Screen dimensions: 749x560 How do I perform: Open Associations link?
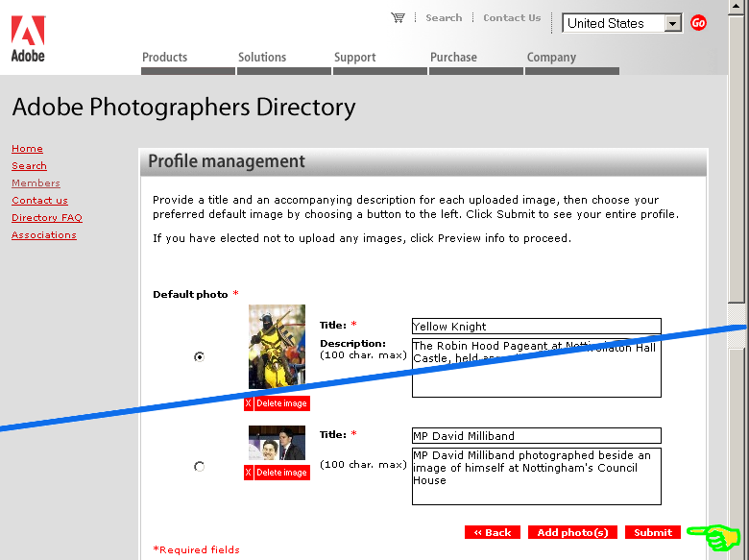[44, 235]
